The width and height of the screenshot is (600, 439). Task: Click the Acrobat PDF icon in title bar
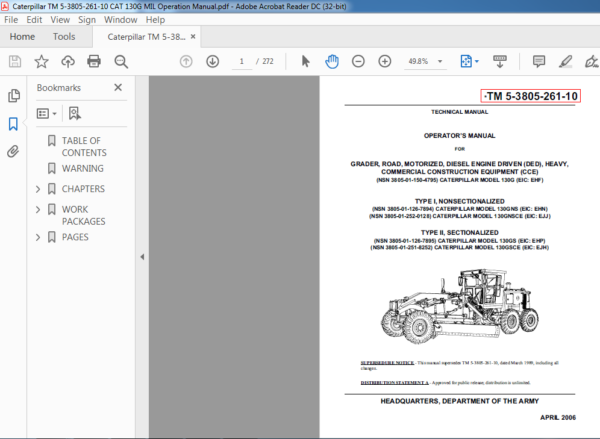pos(5,6)
